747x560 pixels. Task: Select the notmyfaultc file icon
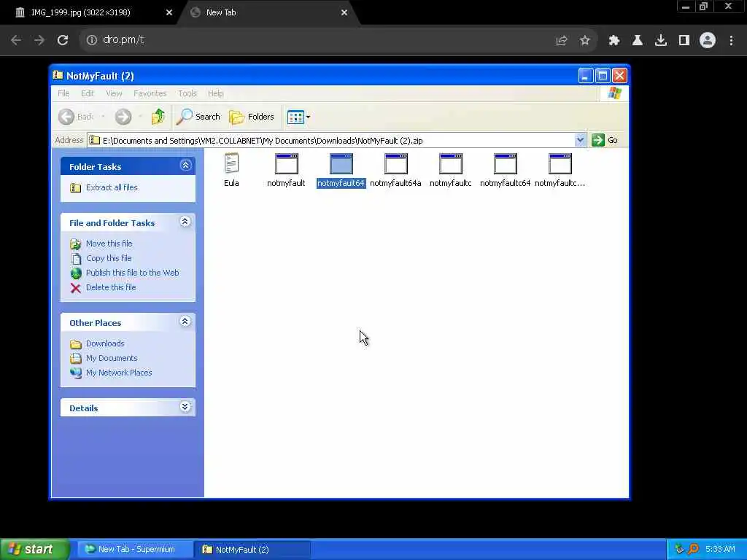451,164
